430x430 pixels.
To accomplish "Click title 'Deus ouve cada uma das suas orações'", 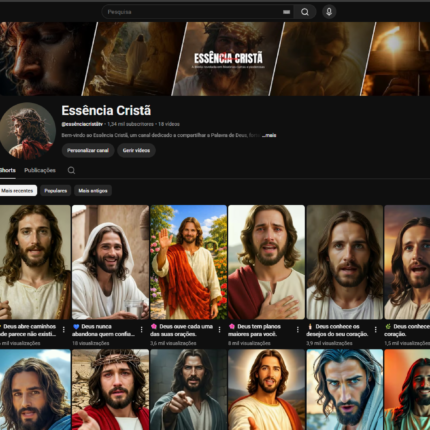I will 182,330.
